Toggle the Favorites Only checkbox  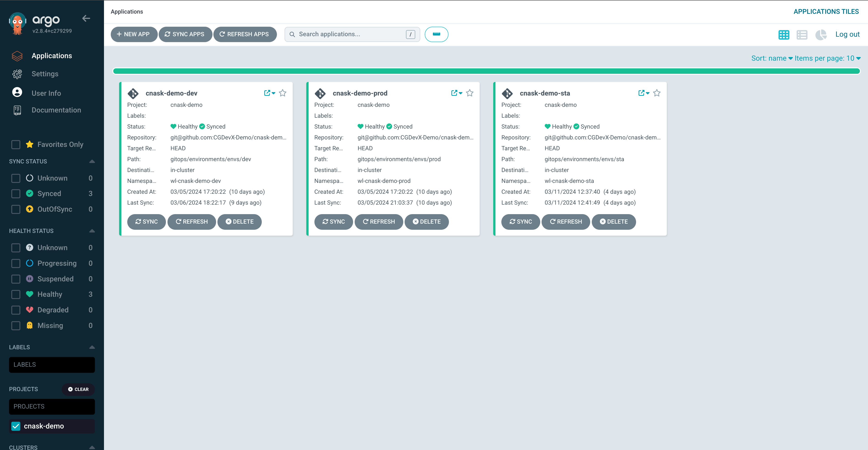15,144
